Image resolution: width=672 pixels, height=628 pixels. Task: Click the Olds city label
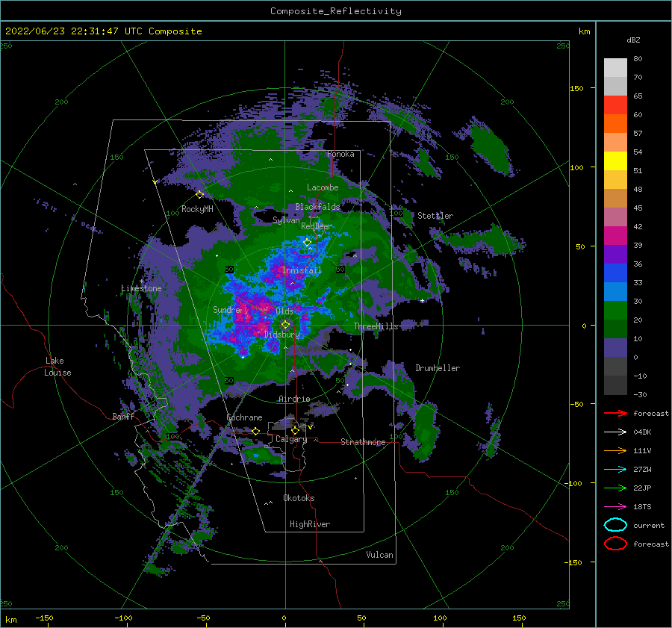pyautogui.click(x=284, y=311)
